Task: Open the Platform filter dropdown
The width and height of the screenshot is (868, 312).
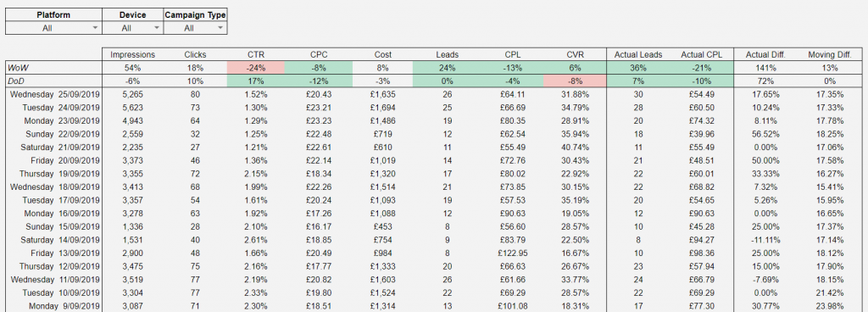Action: pyautogui.click(x=53, y=28)
